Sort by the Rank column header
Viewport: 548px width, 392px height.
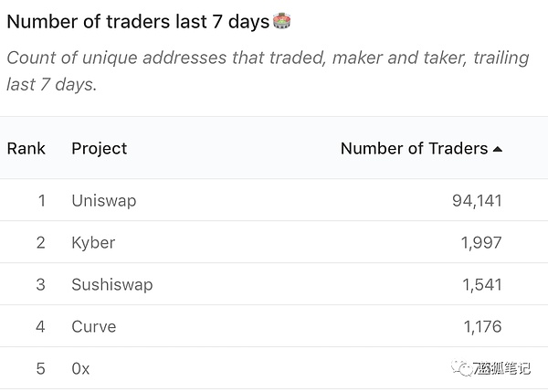tap(26, 148)
